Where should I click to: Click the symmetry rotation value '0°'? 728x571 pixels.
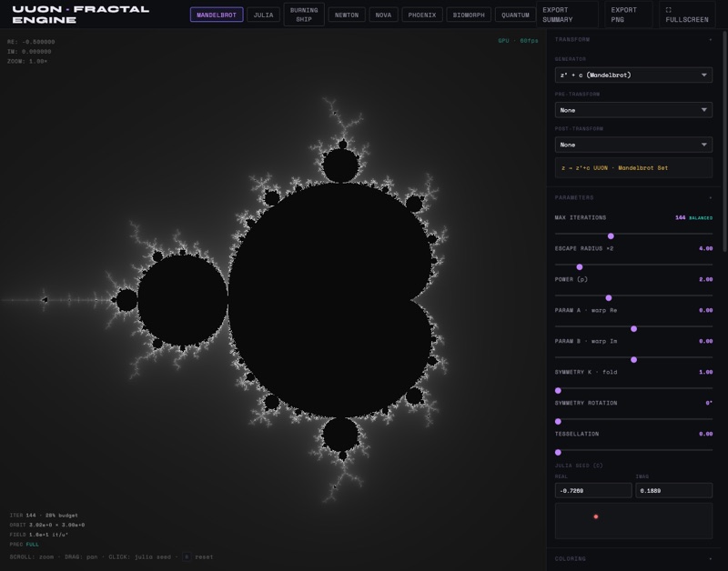[x=709, y=403]
